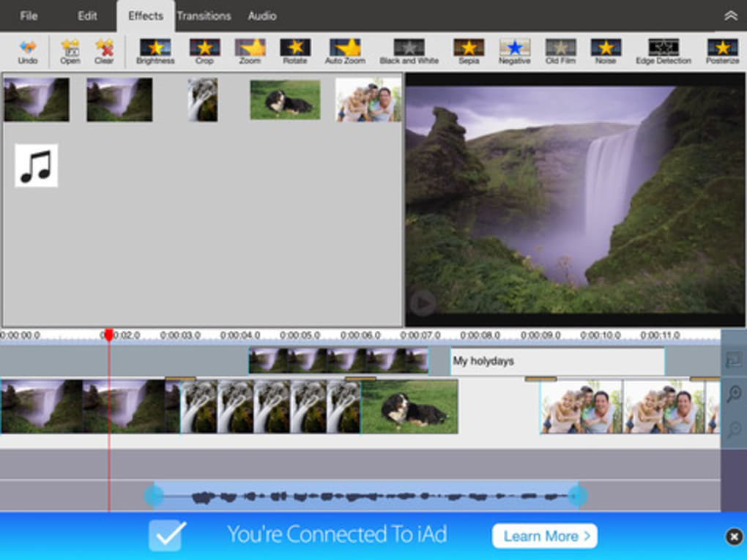Image resolution: width=747 pixels, height=560 pixels.
Task: Click the transition marker between waterfall and tree clips
Action: coord(181,378)
